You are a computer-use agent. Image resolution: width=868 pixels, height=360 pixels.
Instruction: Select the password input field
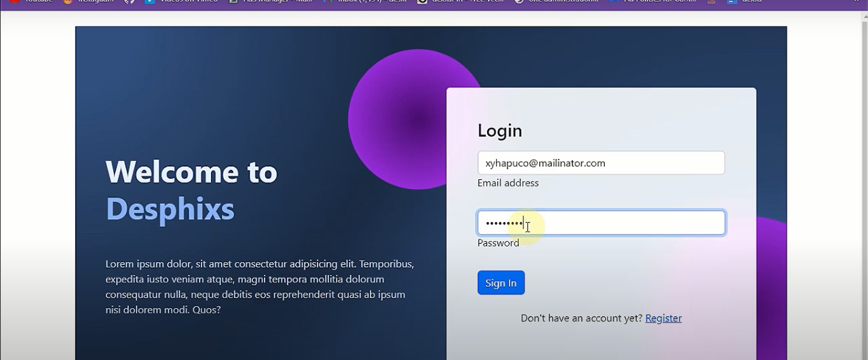[x=601, y=223]
